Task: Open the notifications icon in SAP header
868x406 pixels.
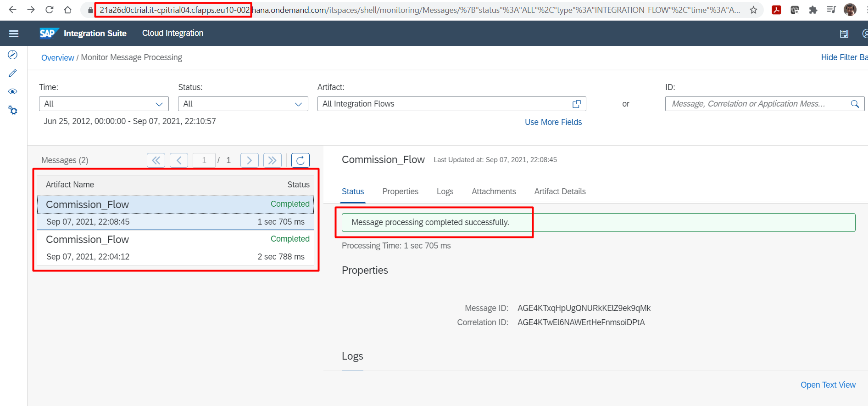Action: pos(844,34)
